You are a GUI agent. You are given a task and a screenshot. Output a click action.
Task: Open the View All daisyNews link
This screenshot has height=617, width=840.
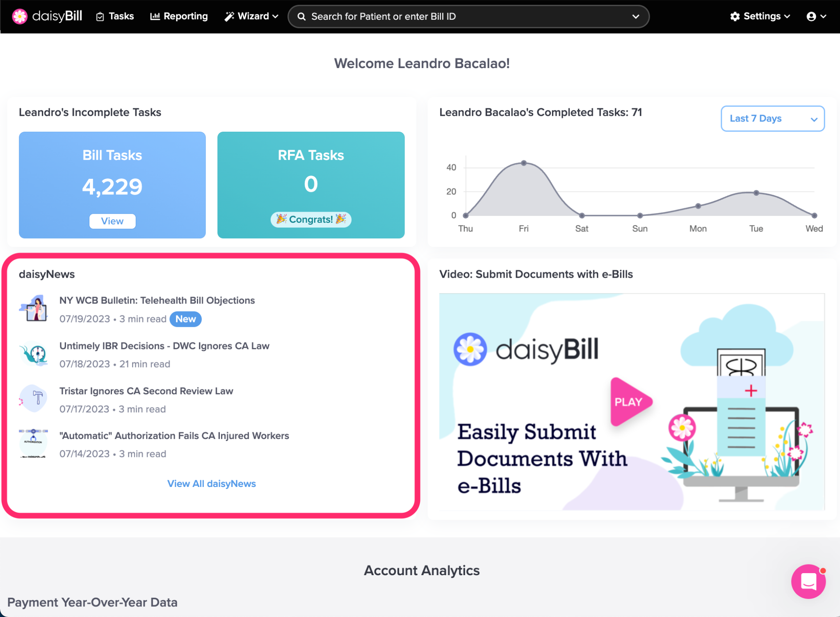(211, 484)
